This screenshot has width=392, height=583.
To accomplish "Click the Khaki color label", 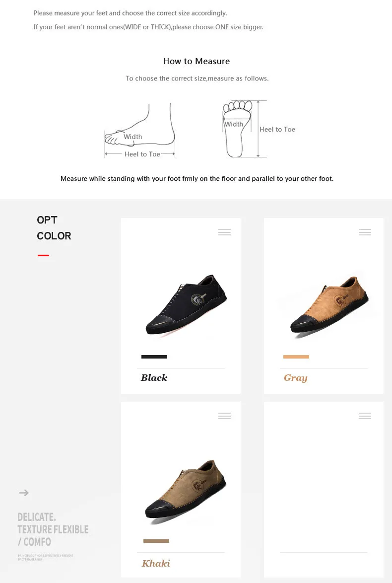I will pos(156,563).
